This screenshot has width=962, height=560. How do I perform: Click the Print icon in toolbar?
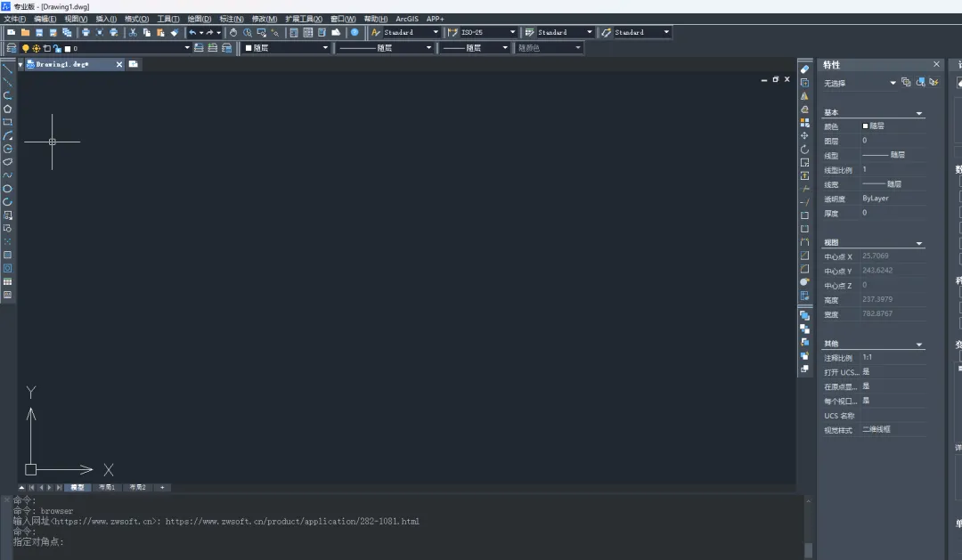pyautogui.click(x=86, y=33)
